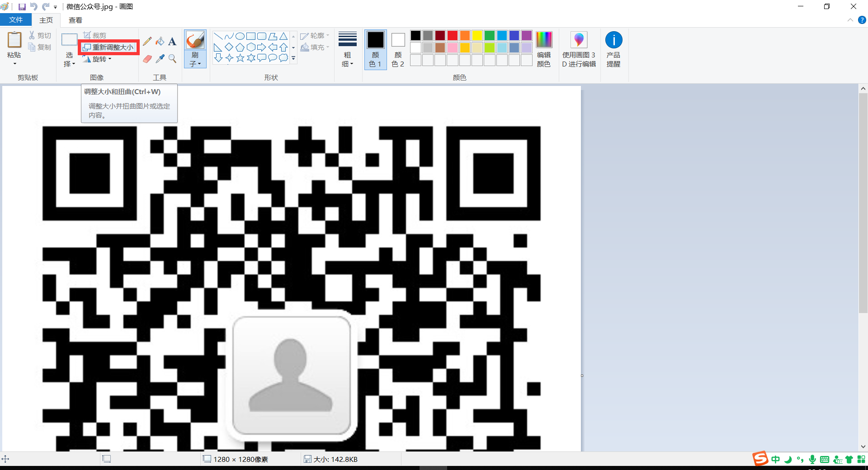Select the Magnifier tool

(x=172, y=59)
